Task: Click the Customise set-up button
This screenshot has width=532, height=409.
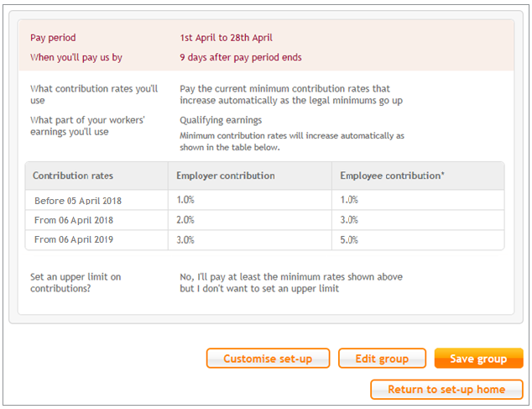Action: [x=268, y=359]
